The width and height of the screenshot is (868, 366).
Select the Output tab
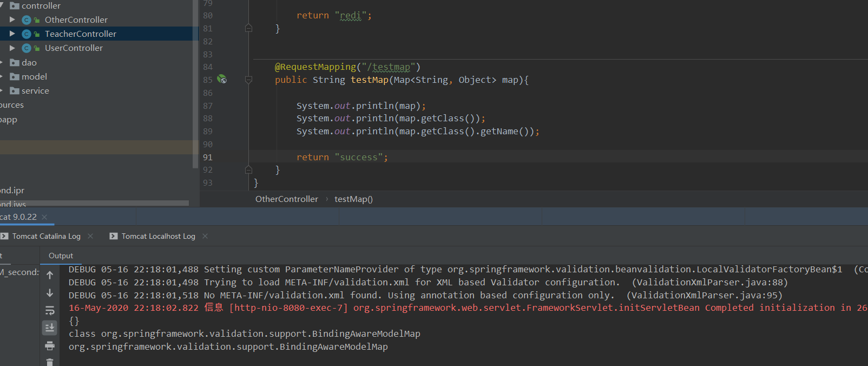pos(61,256)
